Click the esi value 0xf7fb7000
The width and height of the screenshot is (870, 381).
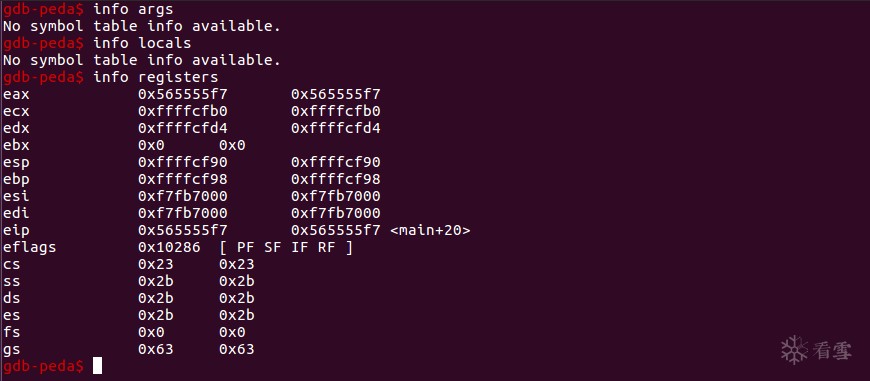coord(183,196)
